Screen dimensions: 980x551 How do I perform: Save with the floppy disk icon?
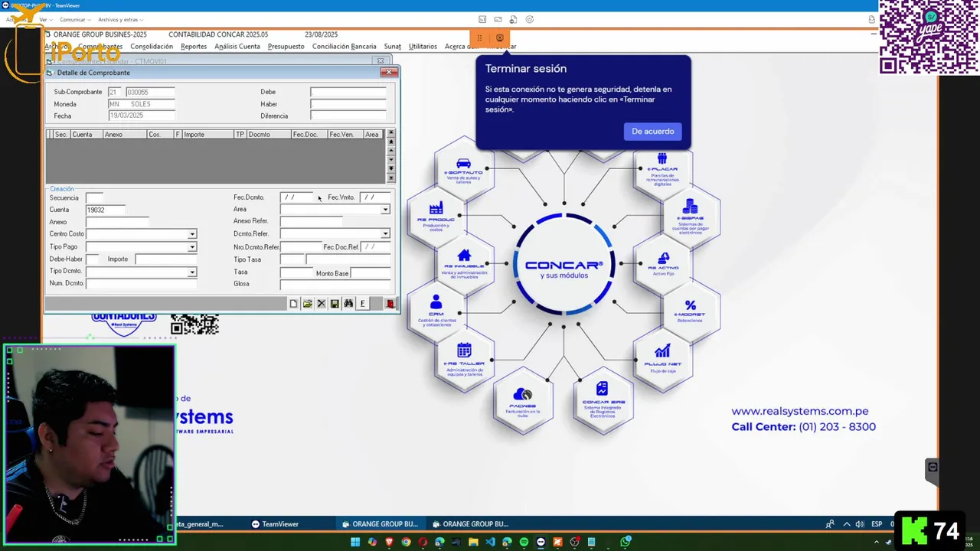335,304
